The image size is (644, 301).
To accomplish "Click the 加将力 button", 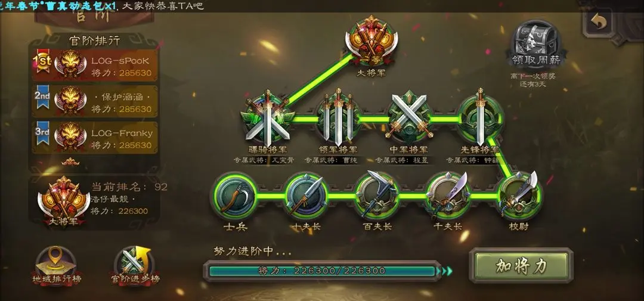I will [521, 266].
